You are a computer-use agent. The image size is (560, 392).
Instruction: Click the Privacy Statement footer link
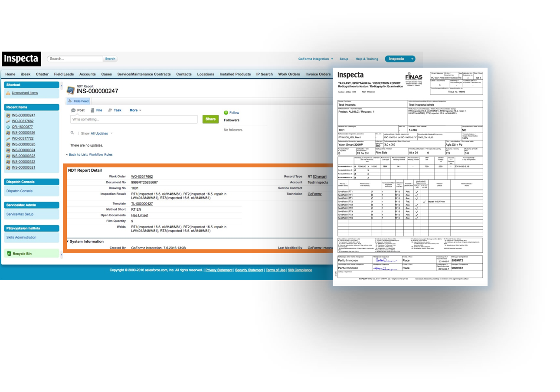pyautogui.click(x=219, y=270)
